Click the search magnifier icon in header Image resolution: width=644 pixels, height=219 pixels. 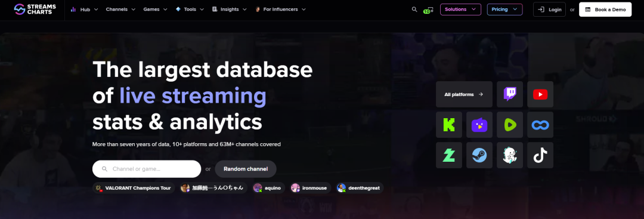(x=414, y=9)
